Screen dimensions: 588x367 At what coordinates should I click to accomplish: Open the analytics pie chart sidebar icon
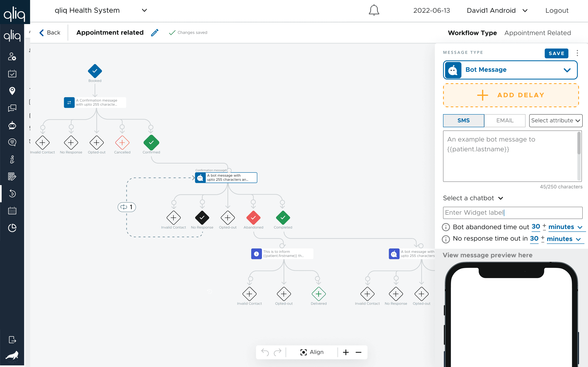(x=12, y=228)
